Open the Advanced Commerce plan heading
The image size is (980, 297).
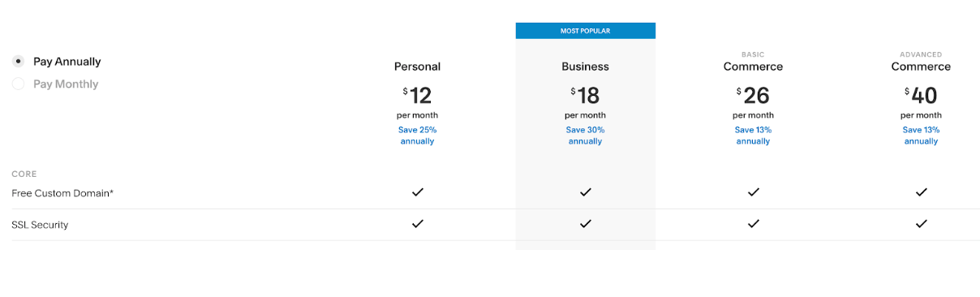(x=921, y=62)
